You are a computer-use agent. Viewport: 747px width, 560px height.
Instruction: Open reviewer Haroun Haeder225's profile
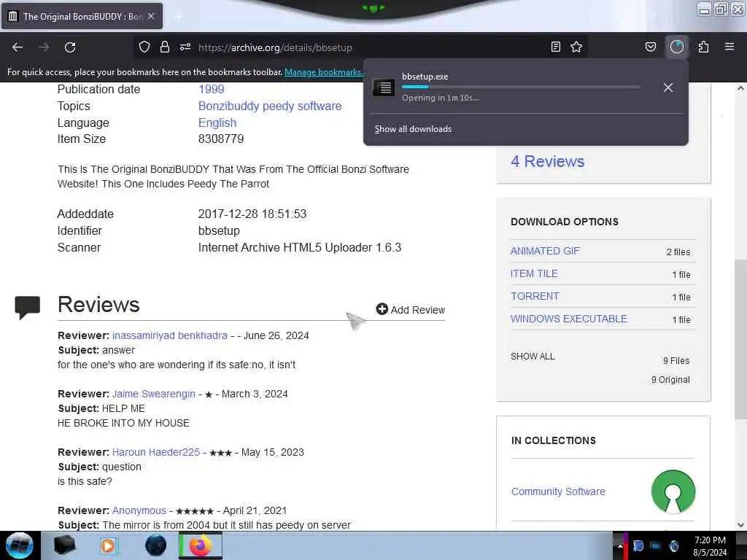coord(156,452)
